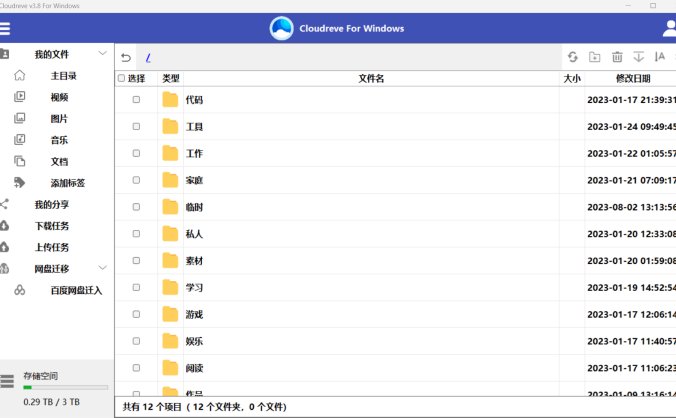Check the box for 代码 folder

[x=136, y=100]
